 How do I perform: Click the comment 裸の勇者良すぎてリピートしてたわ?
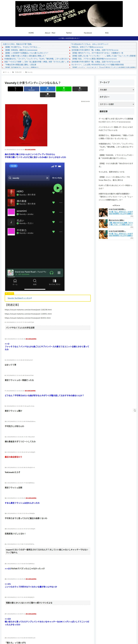click(x=20, y=441)
